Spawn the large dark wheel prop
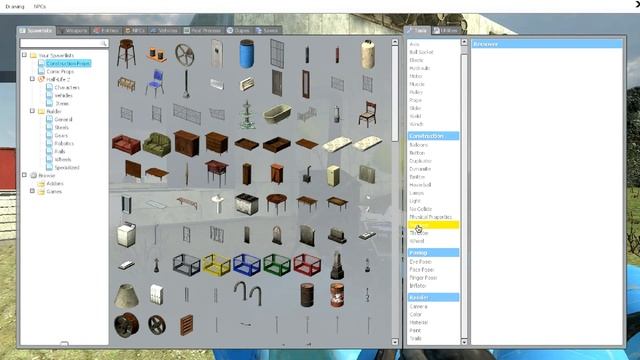The image size is (640, 360). 126,325
